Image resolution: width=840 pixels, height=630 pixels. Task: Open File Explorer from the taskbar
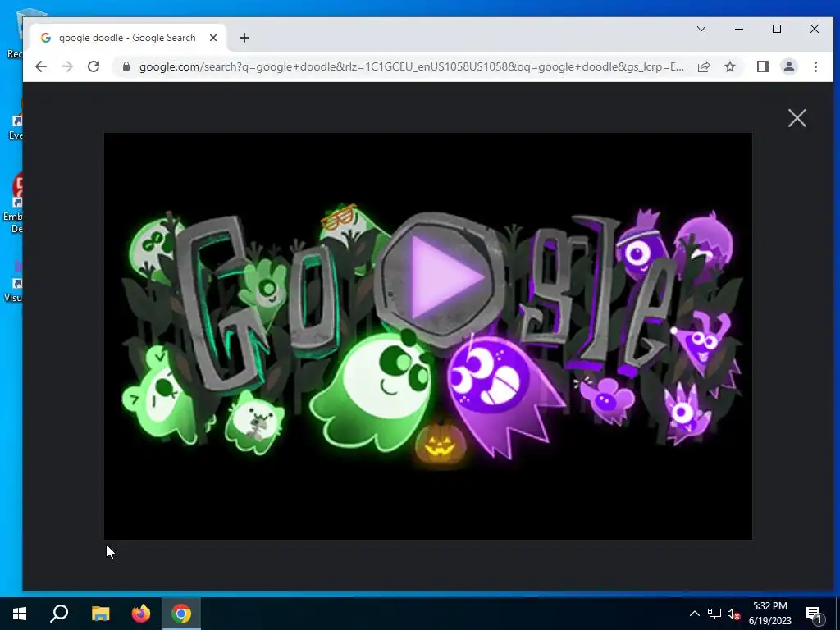tap(100, 614)
